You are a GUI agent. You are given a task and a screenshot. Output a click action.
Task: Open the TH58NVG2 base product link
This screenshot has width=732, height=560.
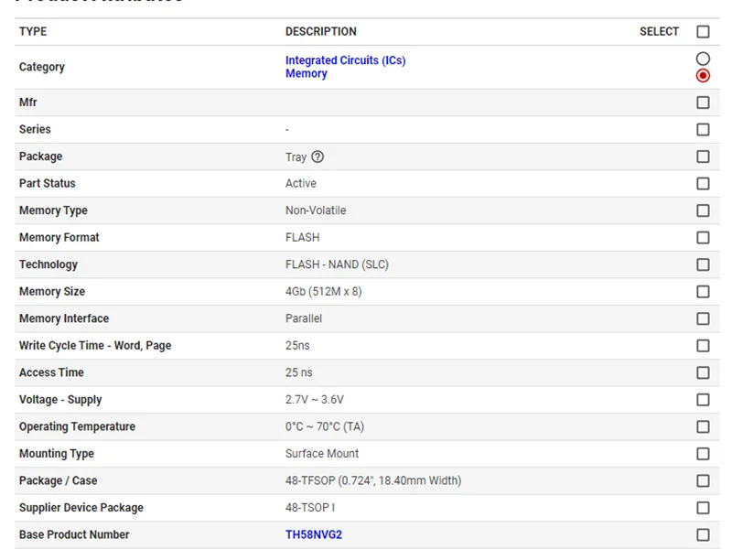click(313, 534)
